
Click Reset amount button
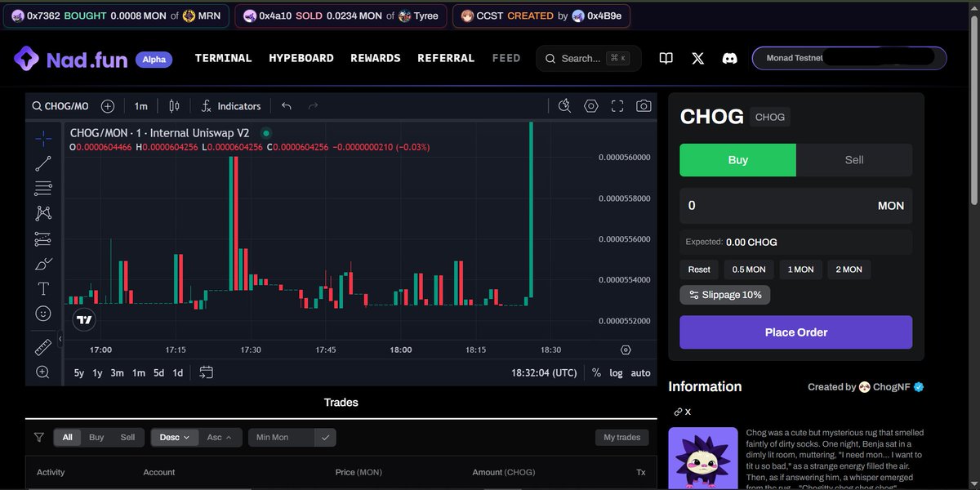(x=699, y=269)
